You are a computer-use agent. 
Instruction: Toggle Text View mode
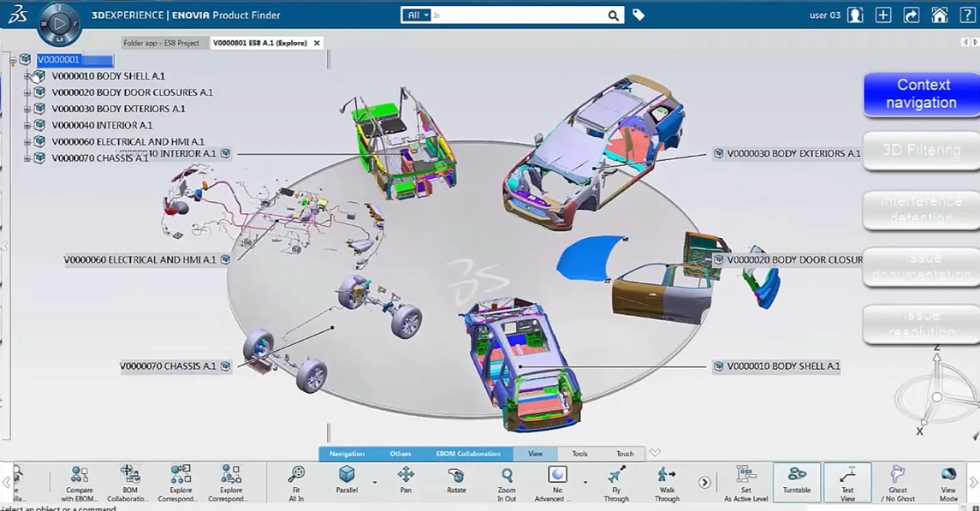[847, 482]
